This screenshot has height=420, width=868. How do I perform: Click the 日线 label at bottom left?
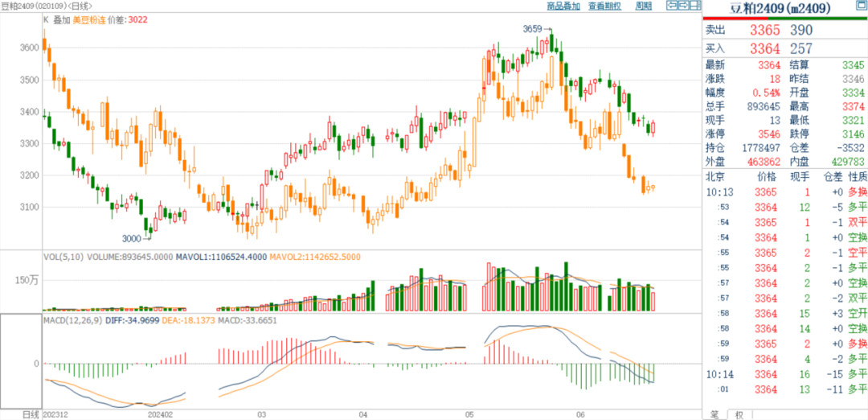(x=31, y=414)
